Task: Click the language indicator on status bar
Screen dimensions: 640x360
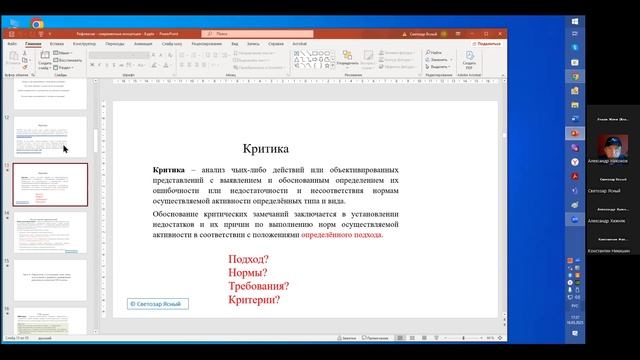Action: 45,338
